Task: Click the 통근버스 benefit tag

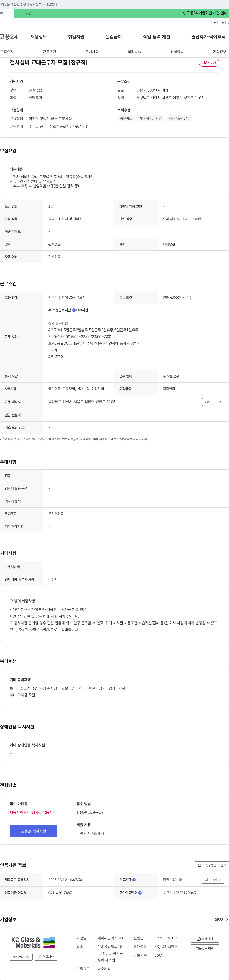Action: (126, 118)
